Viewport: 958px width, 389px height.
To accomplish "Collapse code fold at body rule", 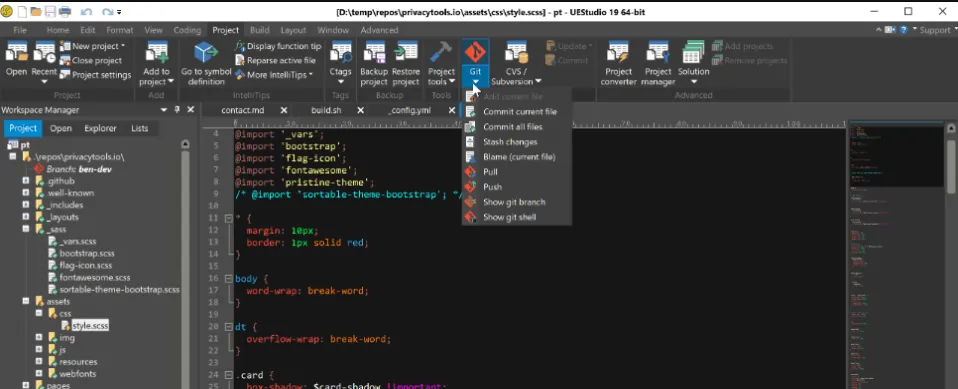I will click(229, 278).
